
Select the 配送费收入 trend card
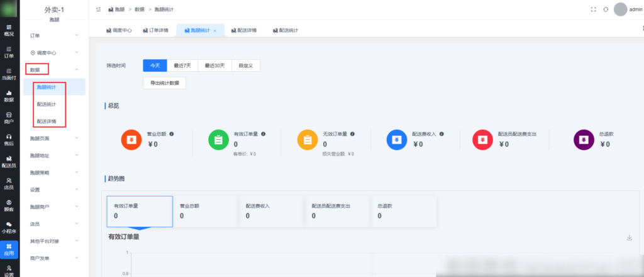coord(272,212)
